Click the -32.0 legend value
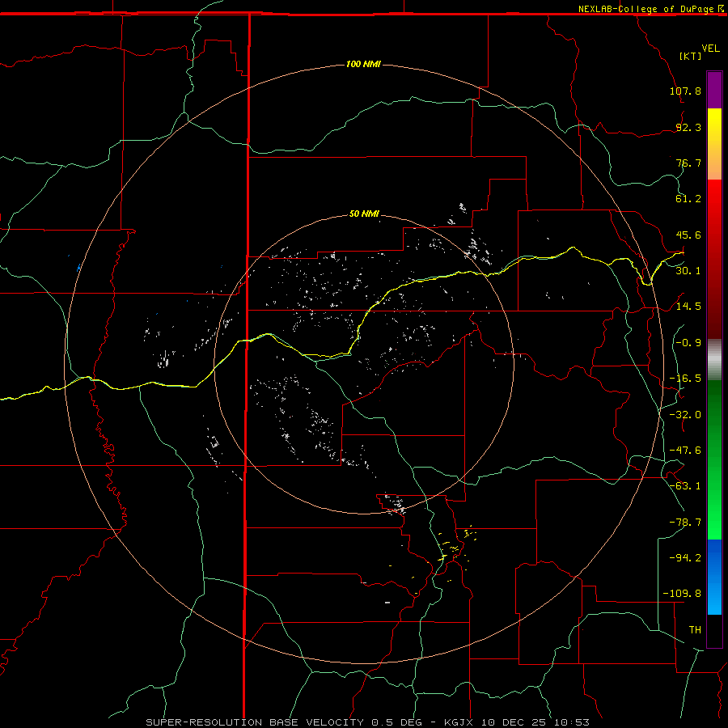This screenshot has width=728, height=728. tap(685, 415)
